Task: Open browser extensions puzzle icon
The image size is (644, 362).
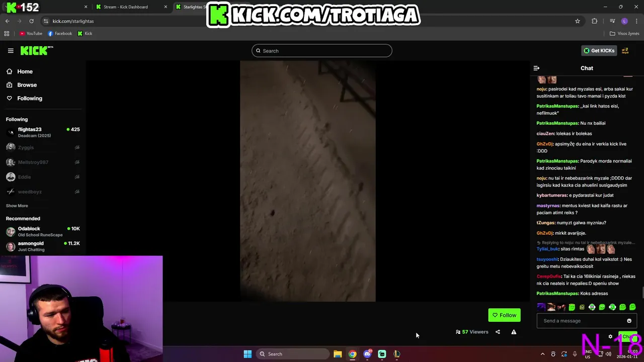Action: tap(595, 21)
